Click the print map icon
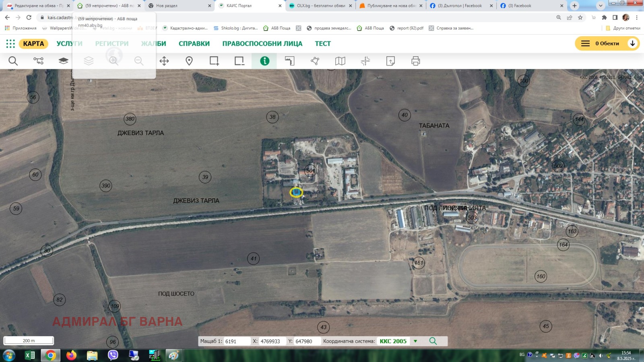Image resolution: width=644 pixels, height=362 pixels. tap(416, 61)
